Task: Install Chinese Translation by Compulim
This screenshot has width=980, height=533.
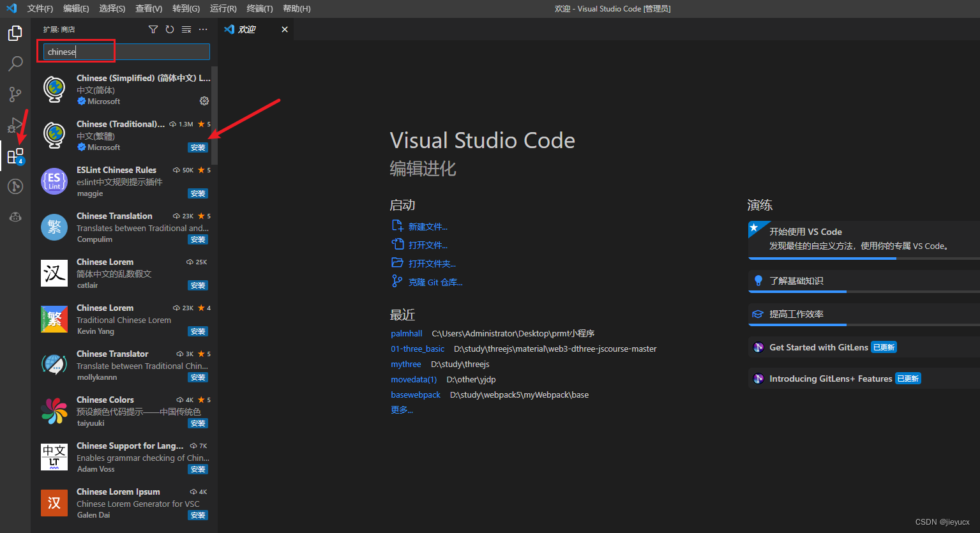Action: 198,239
